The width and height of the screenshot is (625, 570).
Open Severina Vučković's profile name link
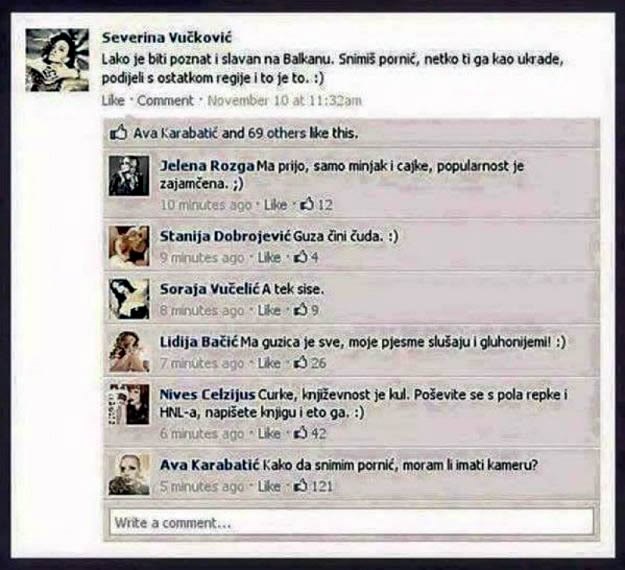coord(167,37)
